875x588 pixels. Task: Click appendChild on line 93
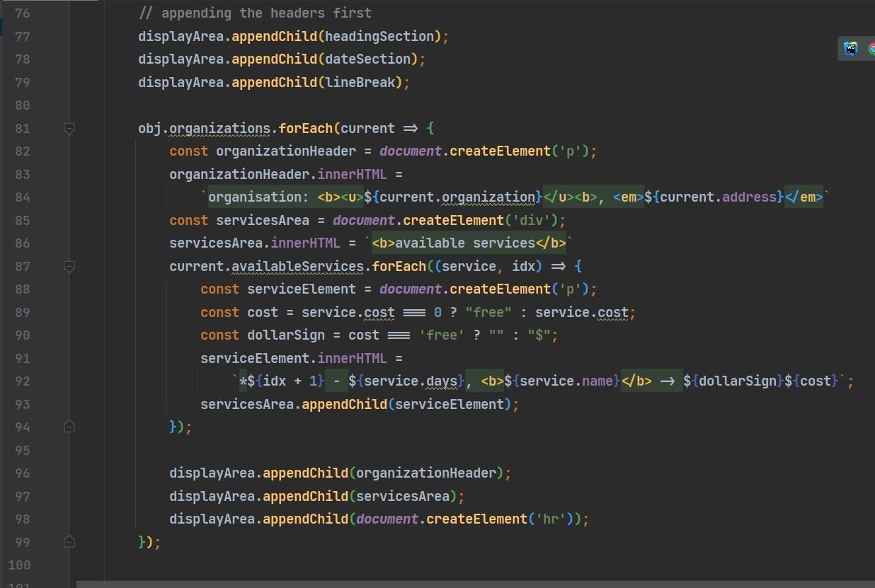click(344, 404)
